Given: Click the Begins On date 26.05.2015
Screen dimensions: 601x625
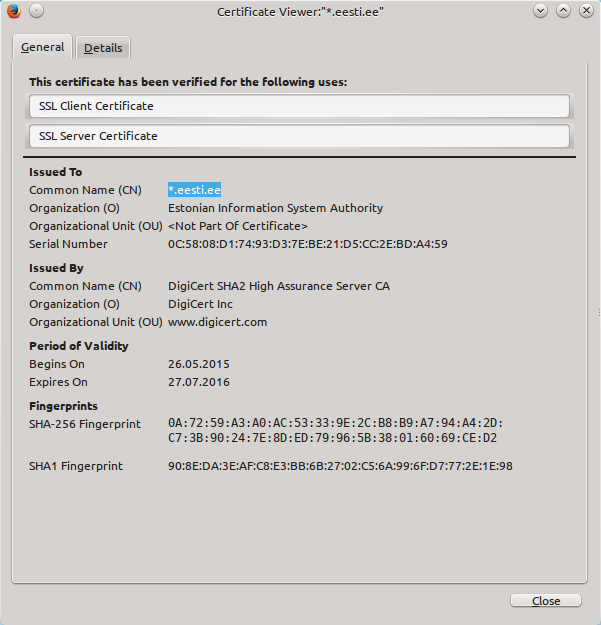Looking at the screenshot, I should (199, 364).
